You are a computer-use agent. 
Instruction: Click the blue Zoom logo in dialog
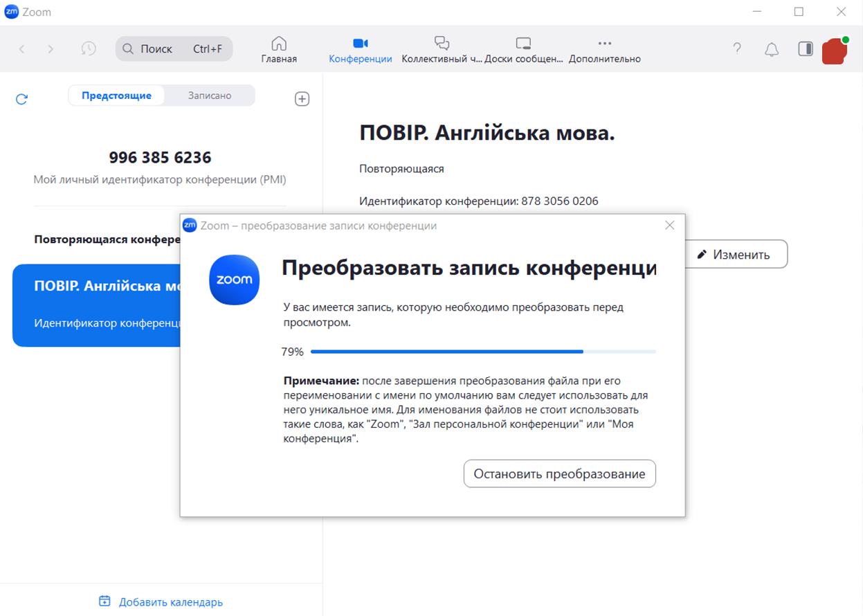(235, 280)
